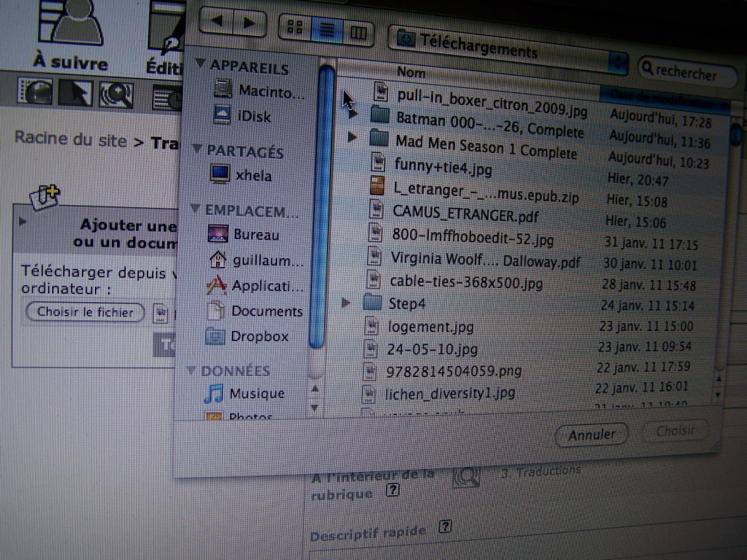Image resolution: width=747 pixels, height=560 pixels.
Task: Collapse the Ajouter une image panel triangle
Action: [23, 221]
